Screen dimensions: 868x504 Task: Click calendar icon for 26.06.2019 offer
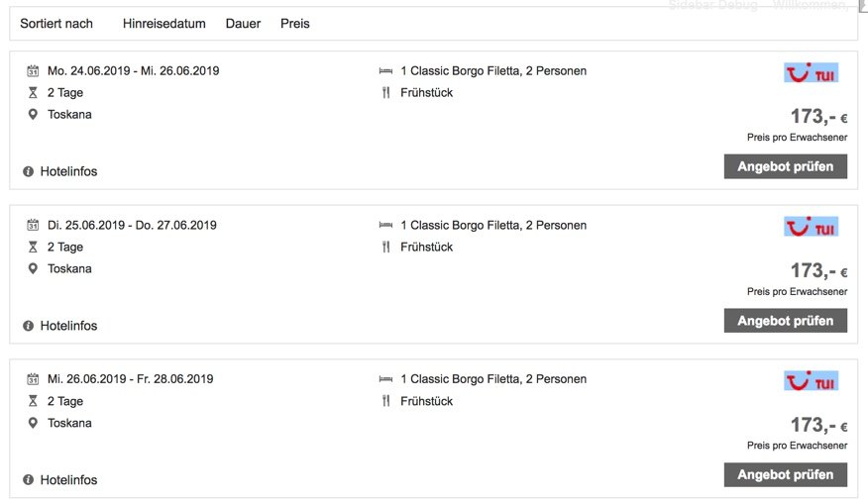pos(33,380)
